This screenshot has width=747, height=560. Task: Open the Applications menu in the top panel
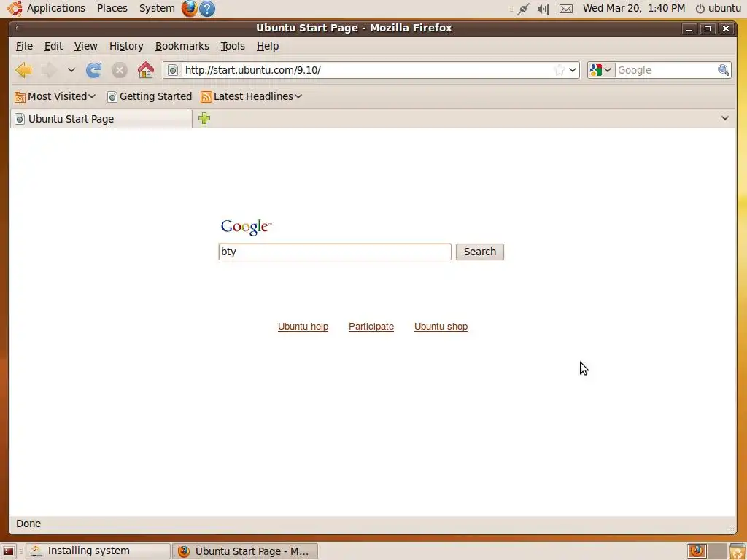pos(55,8)
